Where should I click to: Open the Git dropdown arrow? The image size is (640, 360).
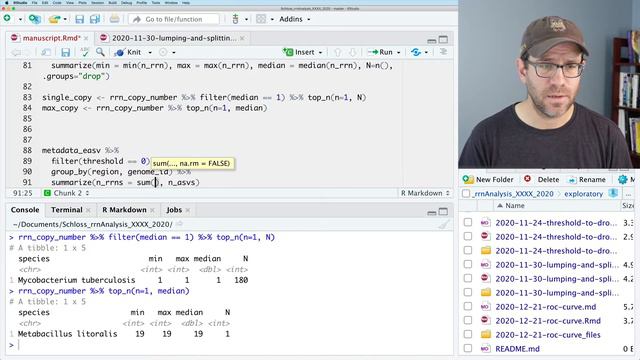click(x=246, y=19)
